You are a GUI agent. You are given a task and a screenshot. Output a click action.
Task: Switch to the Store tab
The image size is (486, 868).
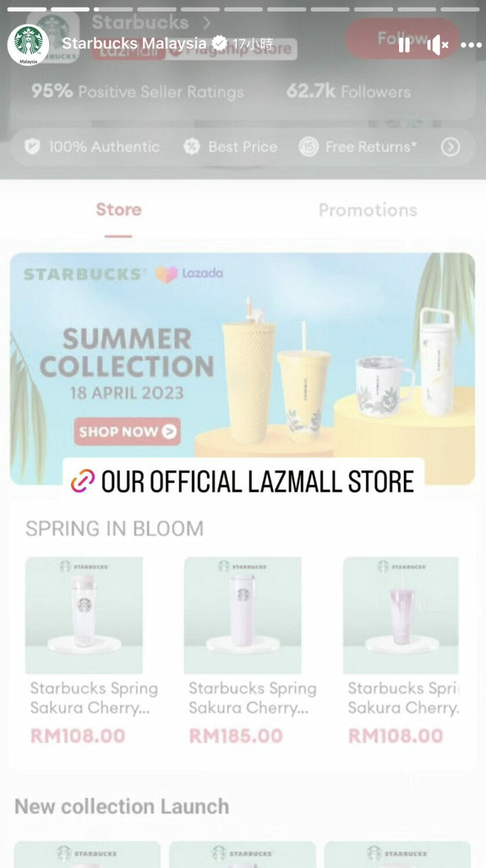(119, 209)
